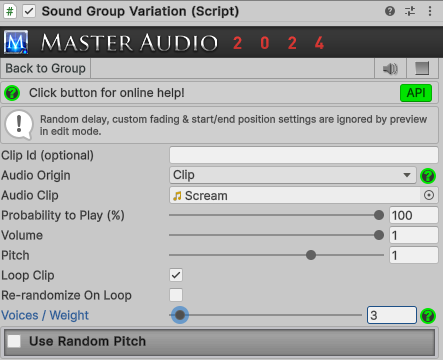Click the Audio Origin label
Image resolution: width=443 pixels, height=360 pixels.
[x=36, y=175]
